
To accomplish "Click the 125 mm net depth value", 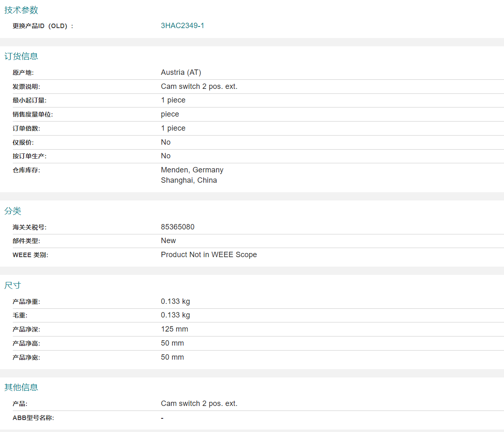I will click(174, 329).
